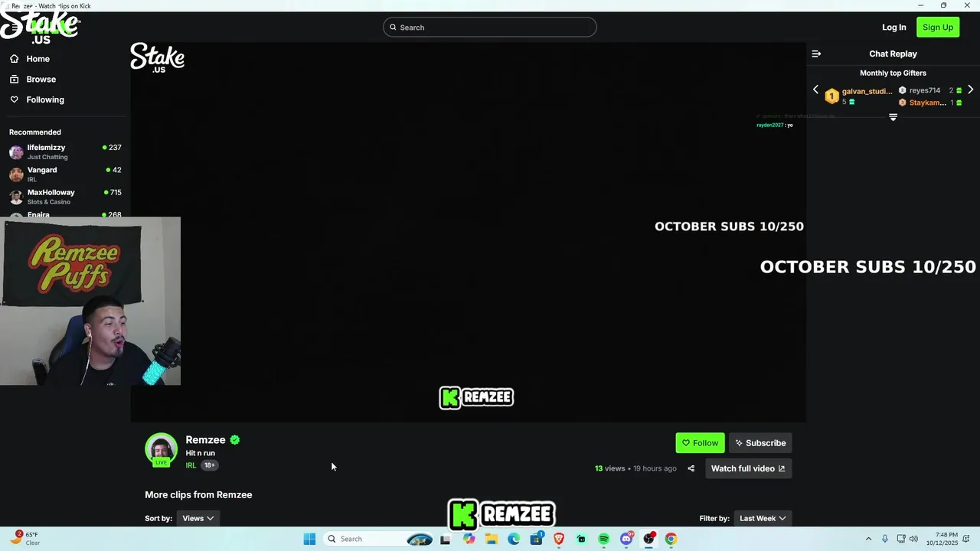
Task: Open OBS Studio from the taskbar
Action: pyautogui.click(x=648, y=539)
